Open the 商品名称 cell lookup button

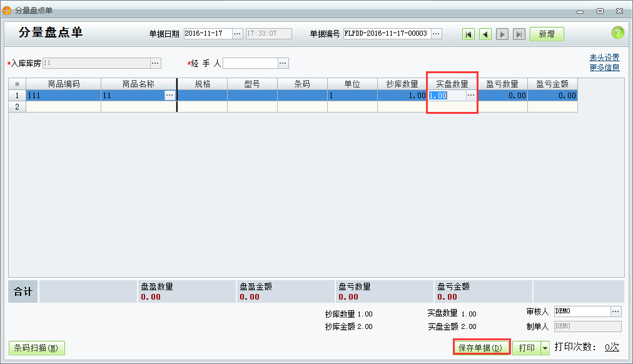[170, 95]
